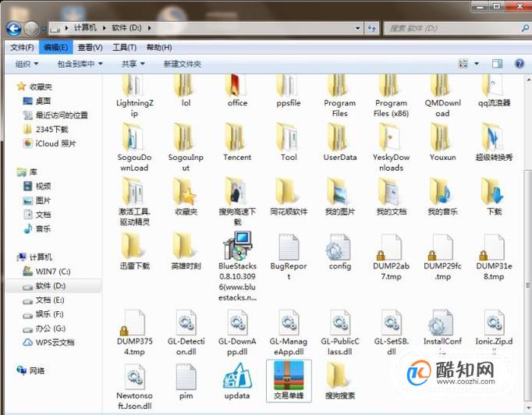Select the GL-Detection.dll file
This screenshot has height=415, width=532.
[186, 332]
